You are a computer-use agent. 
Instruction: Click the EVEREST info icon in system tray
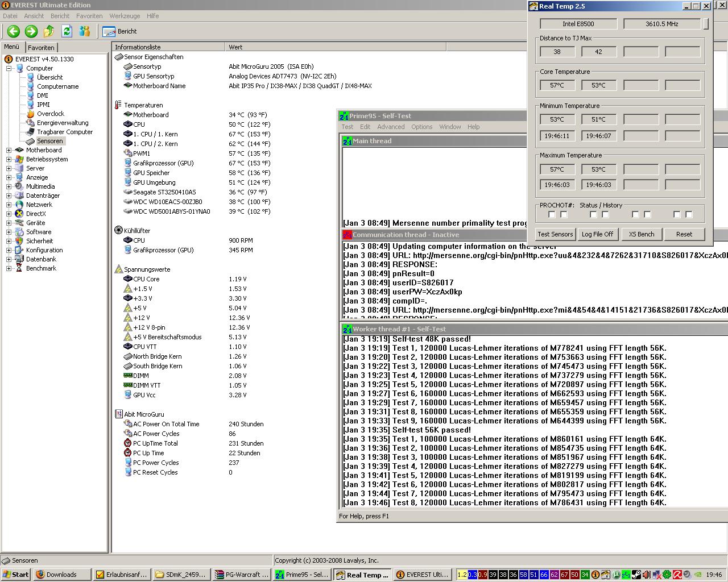595,575
